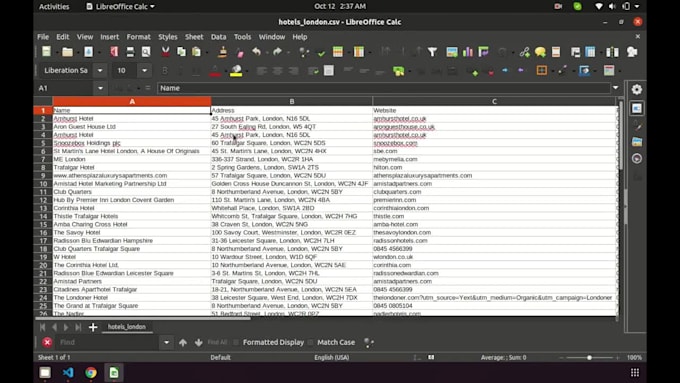Insert an image via toolbar icon

452,52
